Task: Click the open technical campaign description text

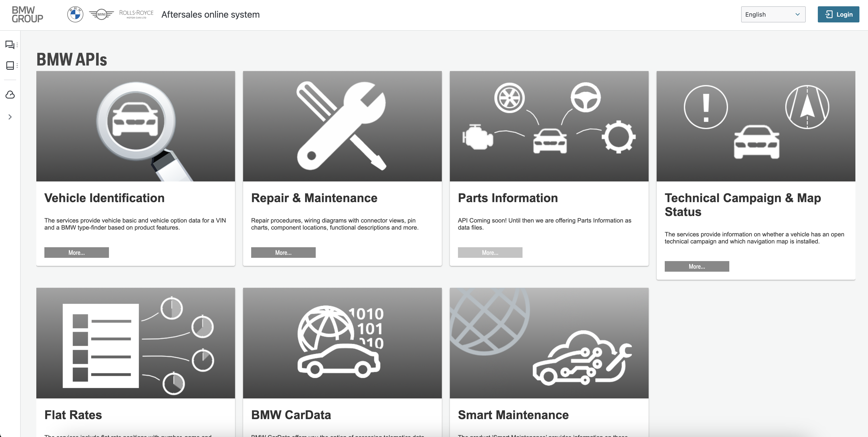Action: [x=755, y=238]
